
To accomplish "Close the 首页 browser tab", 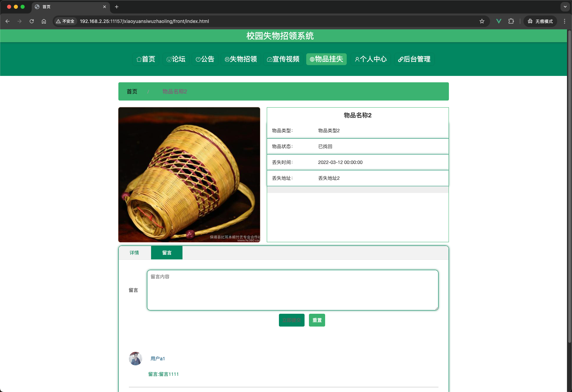I will tap(105, 7).
